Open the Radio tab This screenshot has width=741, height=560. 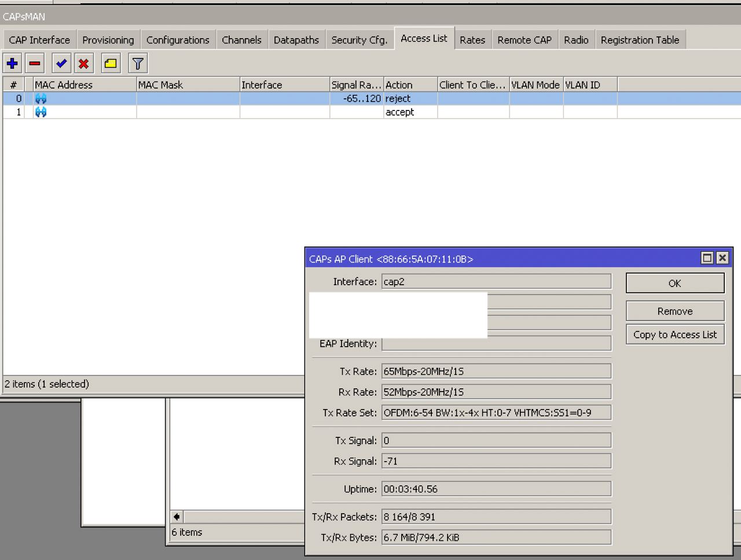point(576,40)
